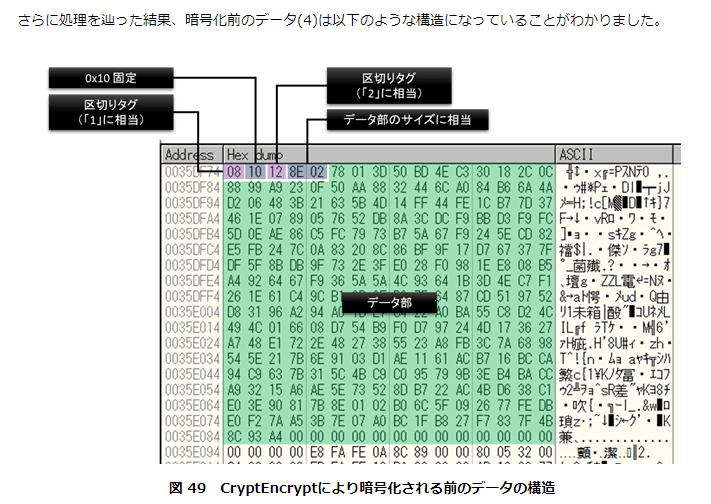Select address row 0035DF84

click(x=193, y=187)
